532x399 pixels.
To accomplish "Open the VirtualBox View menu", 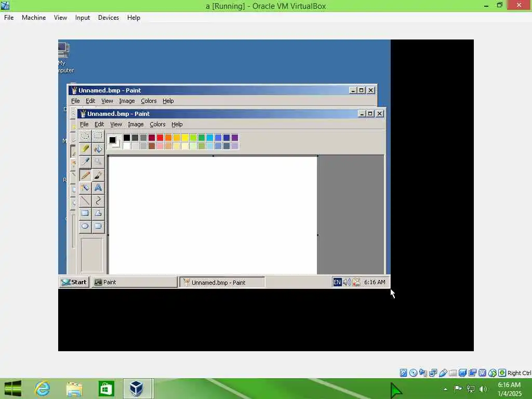I will [x=60, y=18].
